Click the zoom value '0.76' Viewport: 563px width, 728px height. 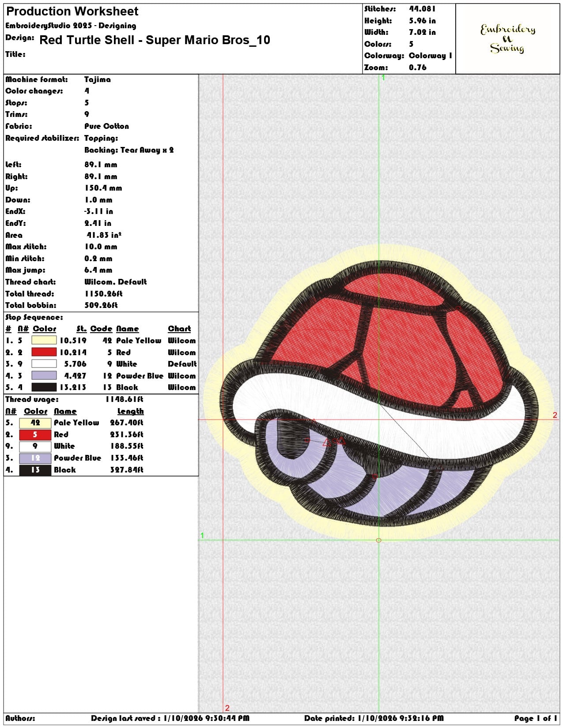click(x=418, y=67)
